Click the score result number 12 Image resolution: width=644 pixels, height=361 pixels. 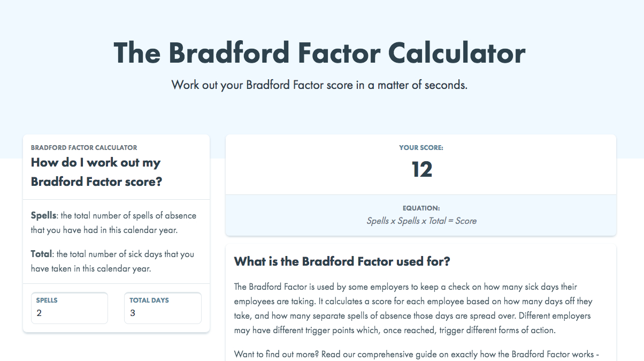coord(421,170)
